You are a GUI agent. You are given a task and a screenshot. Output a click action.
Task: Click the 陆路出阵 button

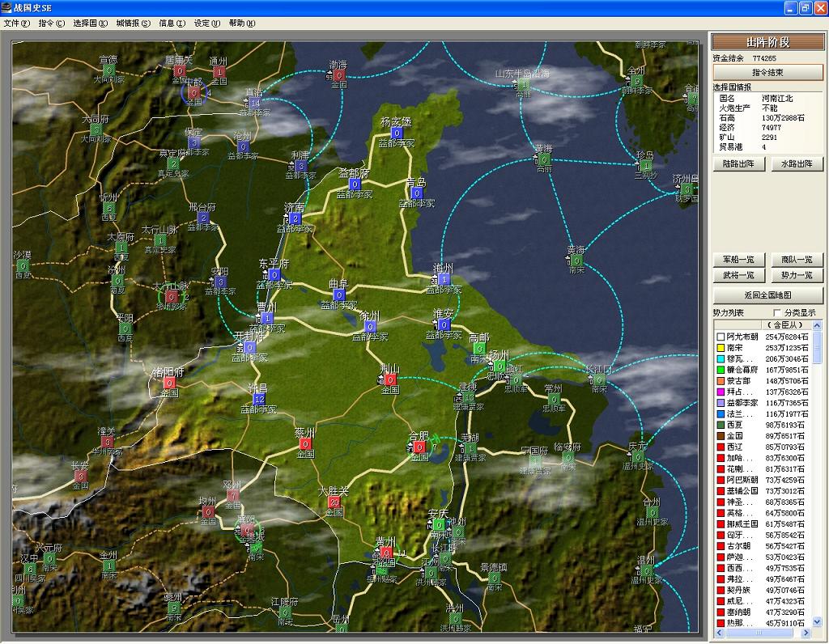pyautogui.click(x=738, y=163)
